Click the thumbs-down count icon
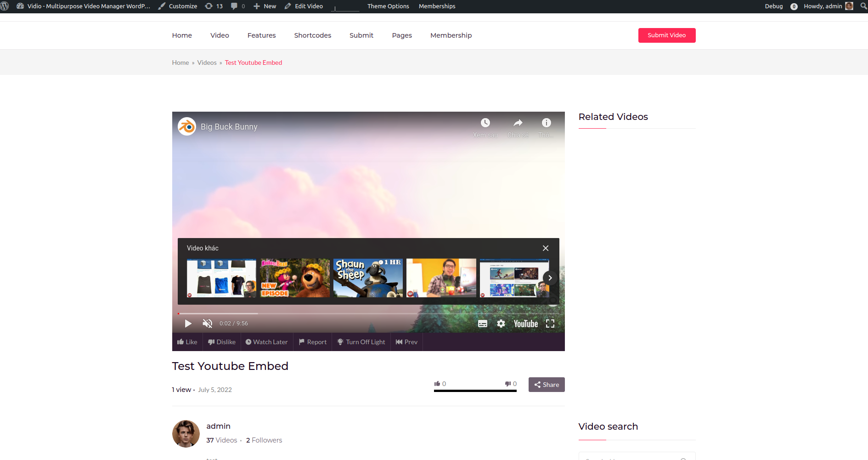This screenshot has width=868, height=460. tap(508, 384)
